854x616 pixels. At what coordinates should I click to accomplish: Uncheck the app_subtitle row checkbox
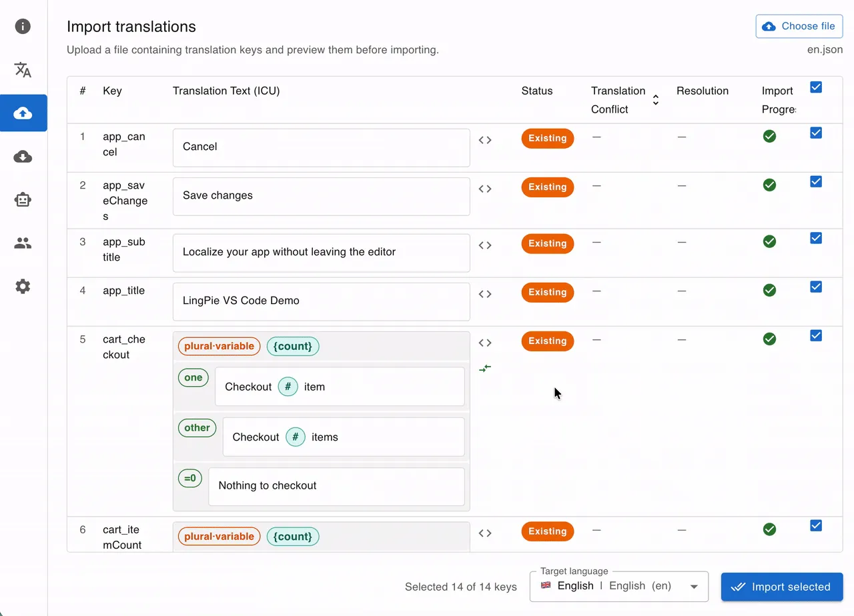point(816,238)
